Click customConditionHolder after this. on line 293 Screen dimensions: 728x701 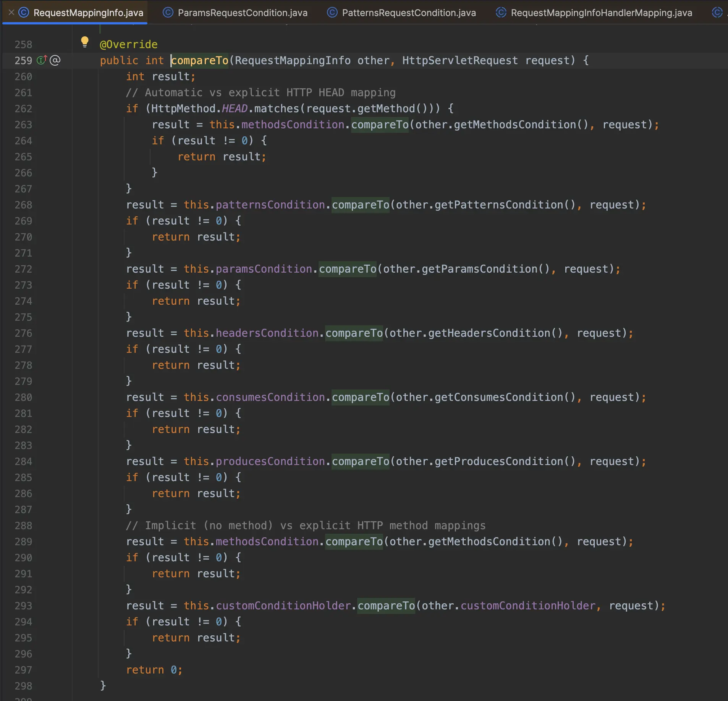[283, 606]
